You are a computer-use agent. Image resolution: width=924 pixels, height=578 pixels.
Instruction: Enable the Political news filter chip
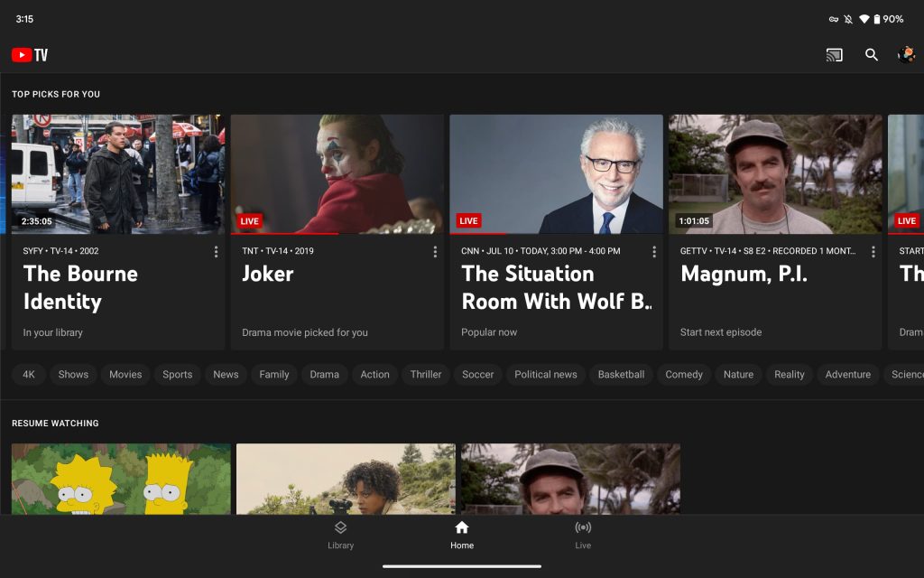545,375
